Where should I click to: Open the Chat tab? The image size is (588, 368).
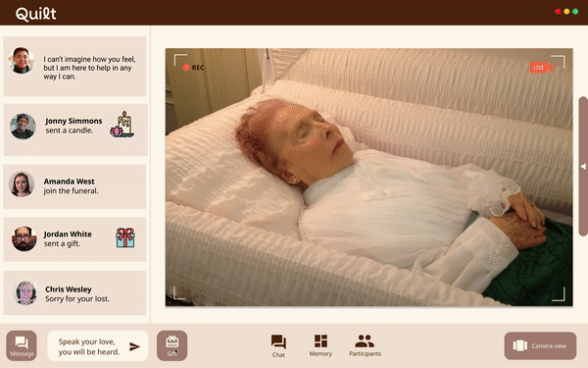[278, 345]
